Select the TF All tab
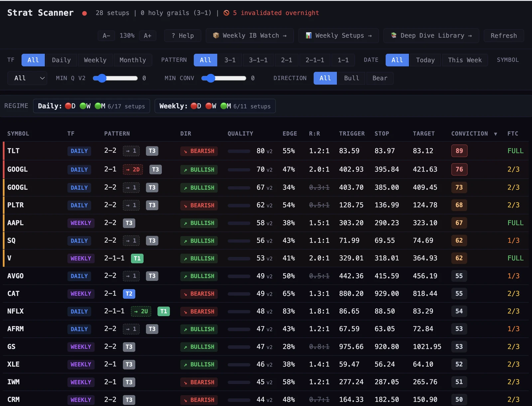532x406 pixels. coord(33,60)
